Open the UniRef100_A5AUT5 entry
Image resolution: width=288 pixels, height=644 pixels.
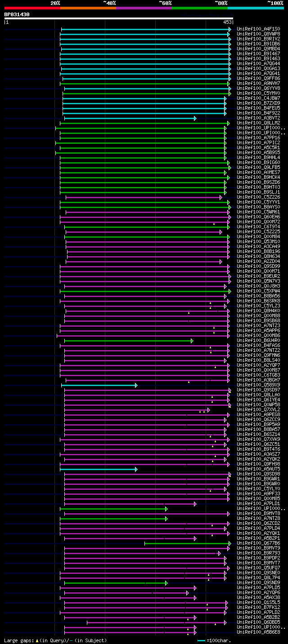[x=258, y=469]
